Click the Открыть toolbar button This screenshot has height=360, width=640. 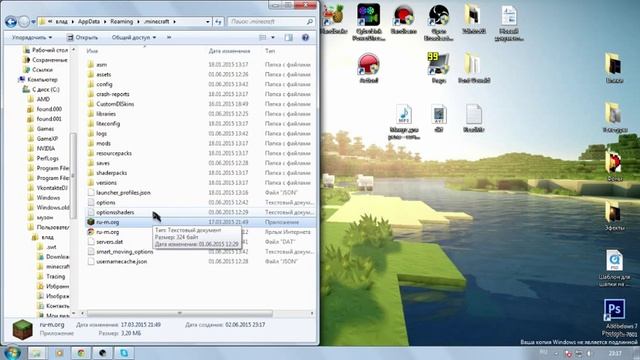pos(82,38)
